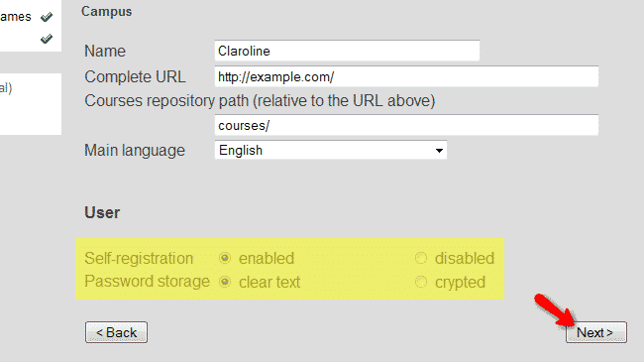Click the Password storage label
This screenshot has width=644, height=363.
pos(147,282)
